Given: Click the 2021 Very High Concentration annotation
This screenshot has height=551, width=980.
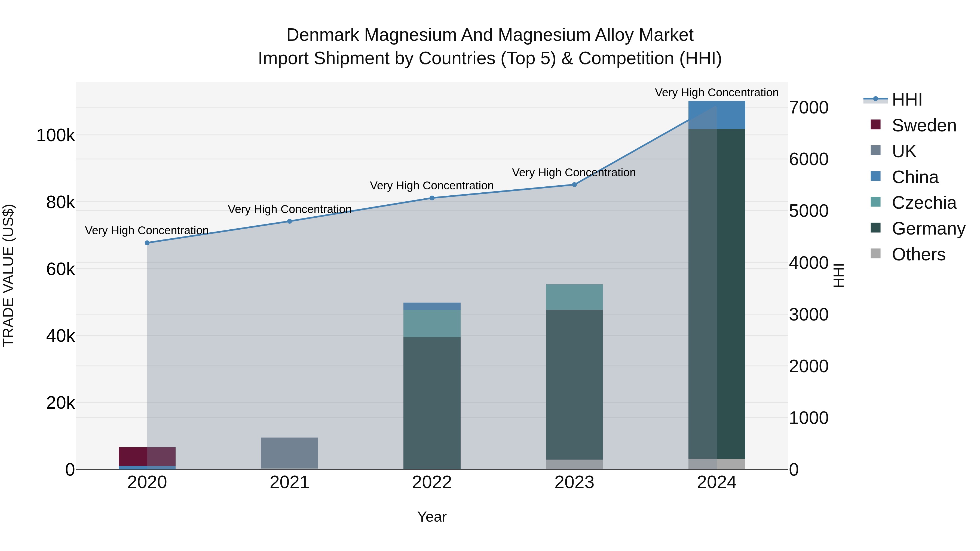Looking at the screenshot, I should tap(290, 209).
